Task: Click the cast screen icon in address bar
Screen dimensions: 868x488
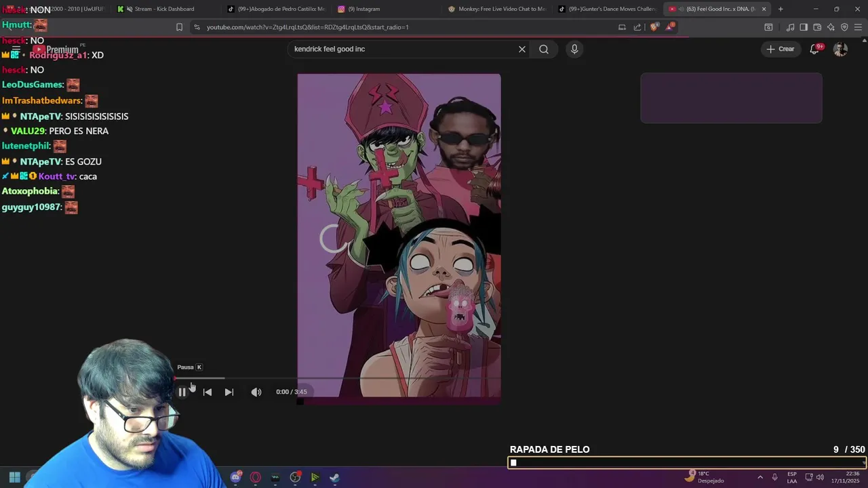Action: pyautogui.click(x=622, y=27)
